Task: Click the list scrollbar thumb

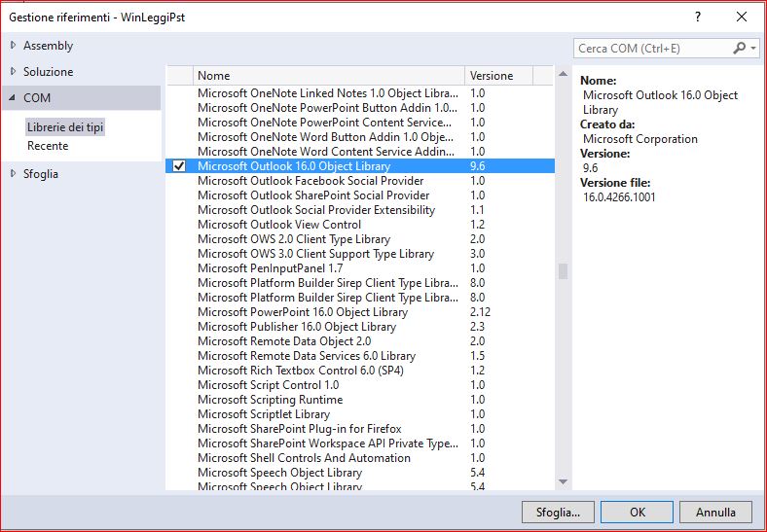Action: tap(563, 271)
